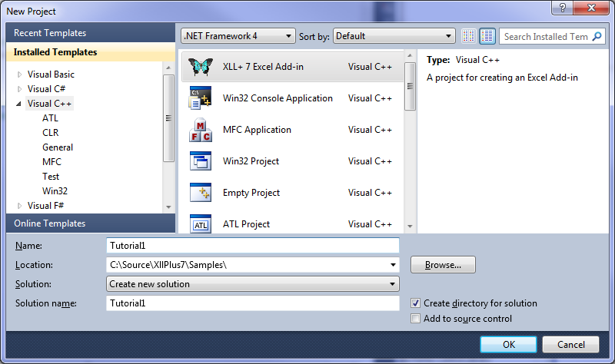615x364 pixels.
Task: Click in the project Name field
Action: point(253,246)
